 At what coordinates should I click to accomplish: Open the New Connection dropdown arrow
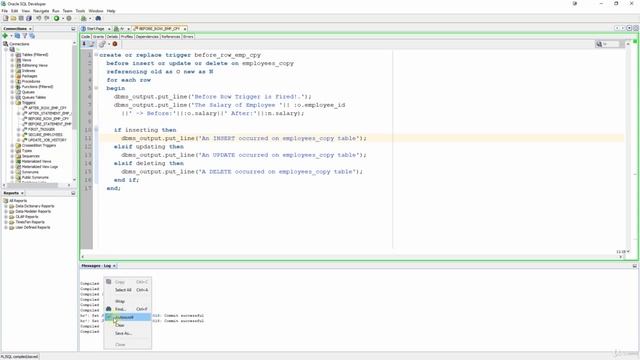pos(11,36)
